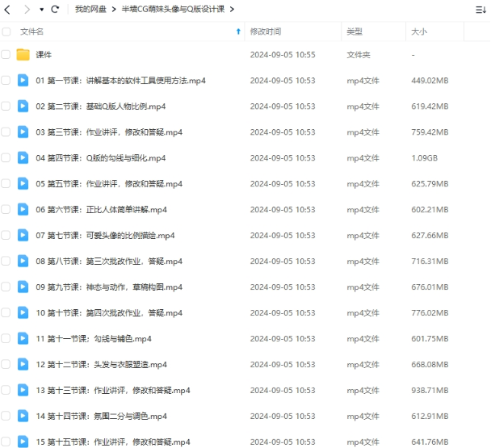Select 10 第十节课：第四次批改作业，答疑.mp4
This screenshot has width=491, height=448.
[x=109, y=313]
